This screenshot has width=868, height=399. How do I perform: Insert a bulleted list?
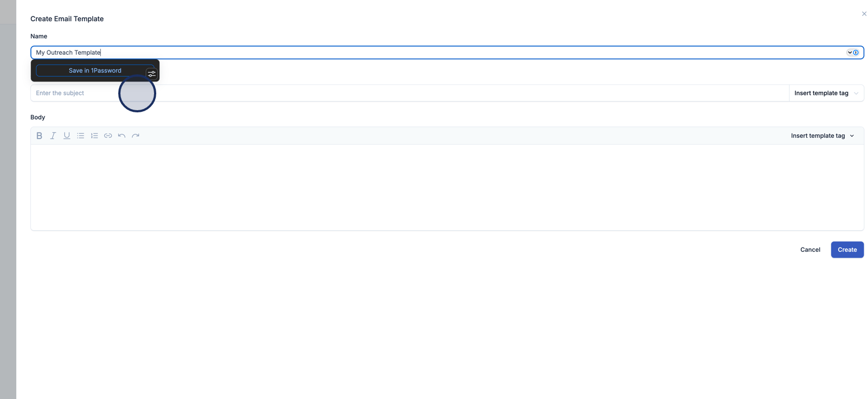(x=80, y=136)
